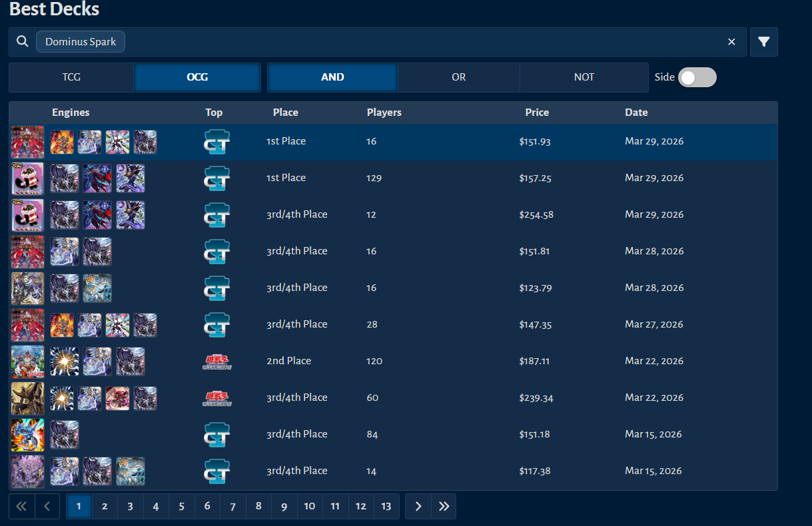Viewport: 812px width, 526px height.
Task: Sort by Price column header
Action: [537, 113]
